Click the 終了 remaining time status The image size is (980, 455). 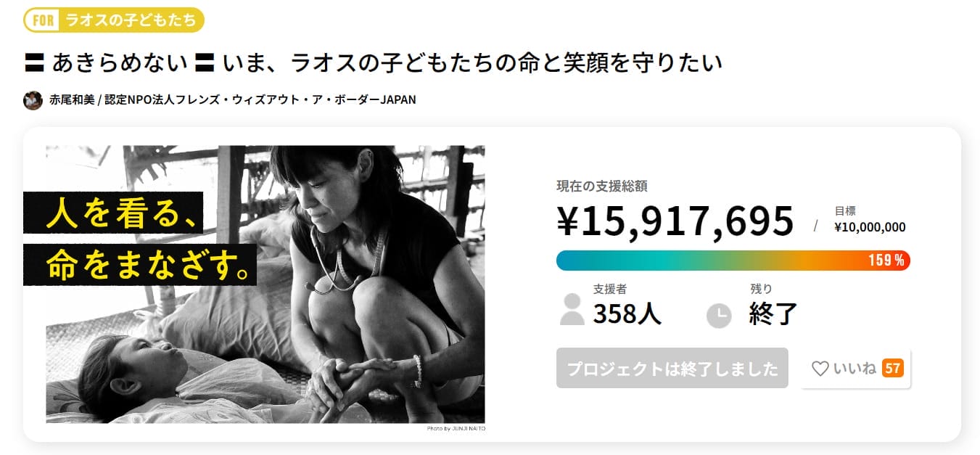pos(773,313)
